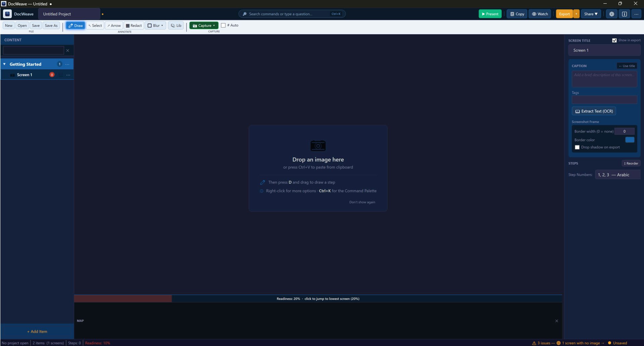Focus the command search bar
644x346 pixels.
292,14
